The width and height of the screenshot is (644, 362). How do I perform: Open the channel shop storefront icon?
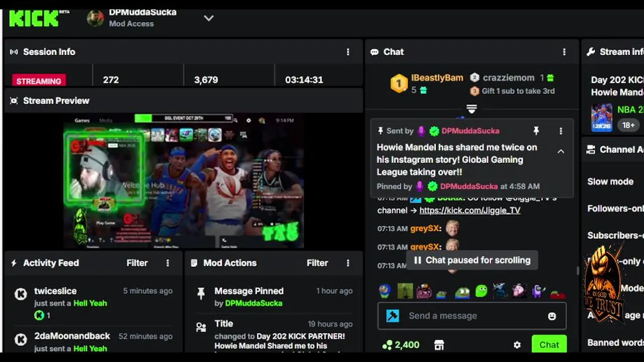click(x=439, y=344)
